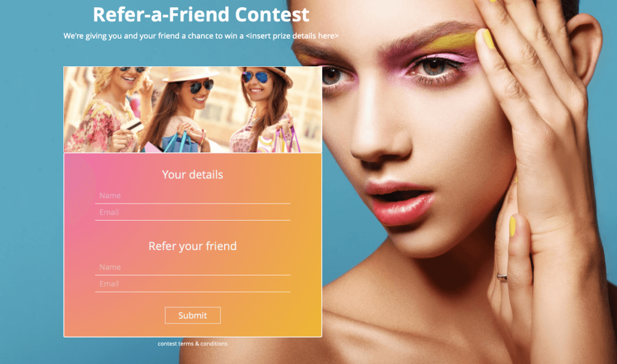Click the credit card held by blonde woman
This screenshot has width=617, height=364.
(x=134, y=127)
